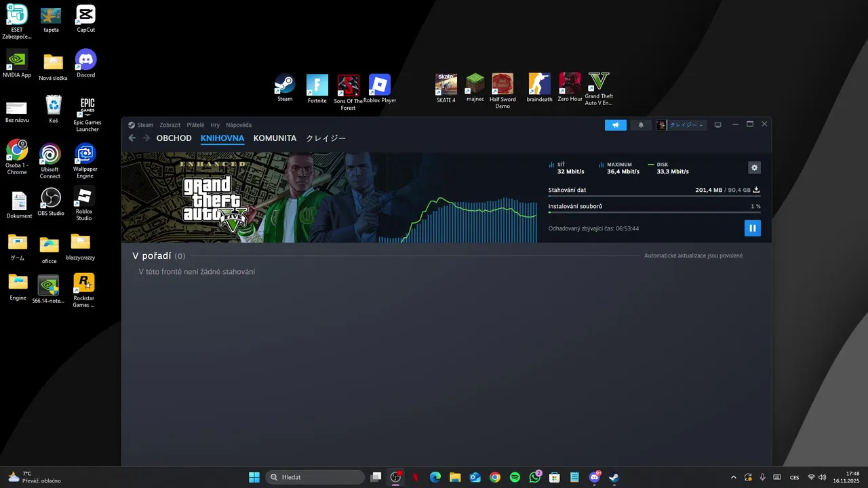Select SKATE 4 desktop icon
The height and width of the screenshot is (488, 868).
446,88
